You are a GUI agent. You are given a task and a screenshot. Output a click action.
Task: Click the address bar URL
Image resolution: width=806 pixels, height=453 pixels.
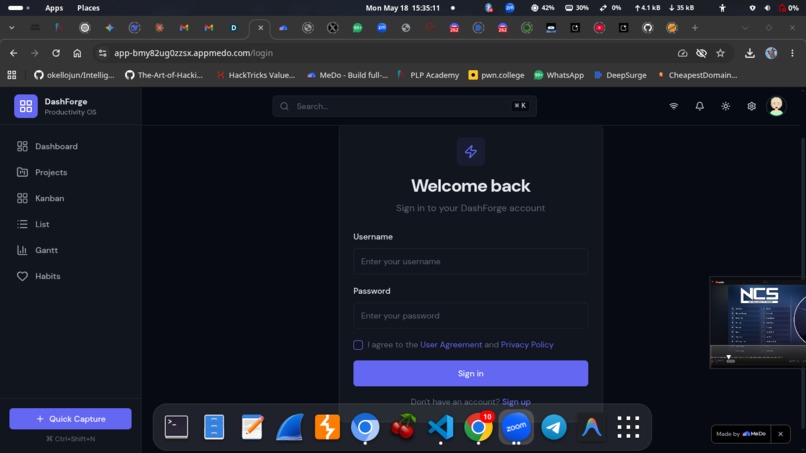193,53
